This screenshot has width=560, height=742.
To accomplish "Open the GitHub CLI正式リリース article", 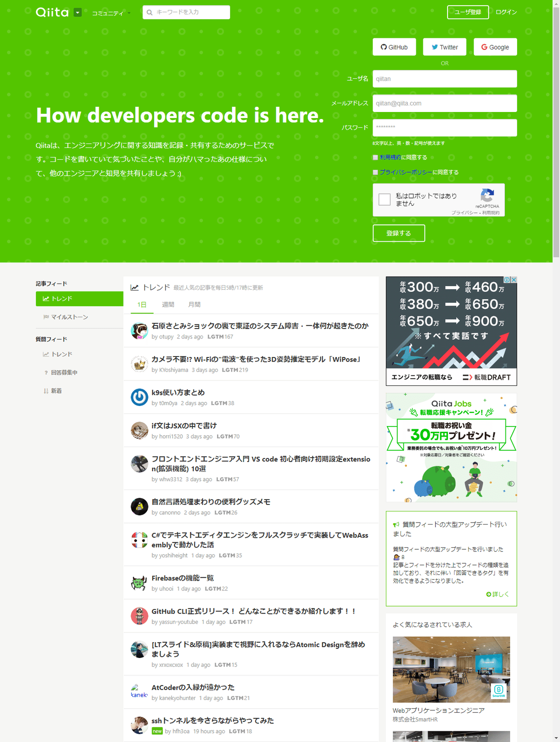I will point(254,611).
